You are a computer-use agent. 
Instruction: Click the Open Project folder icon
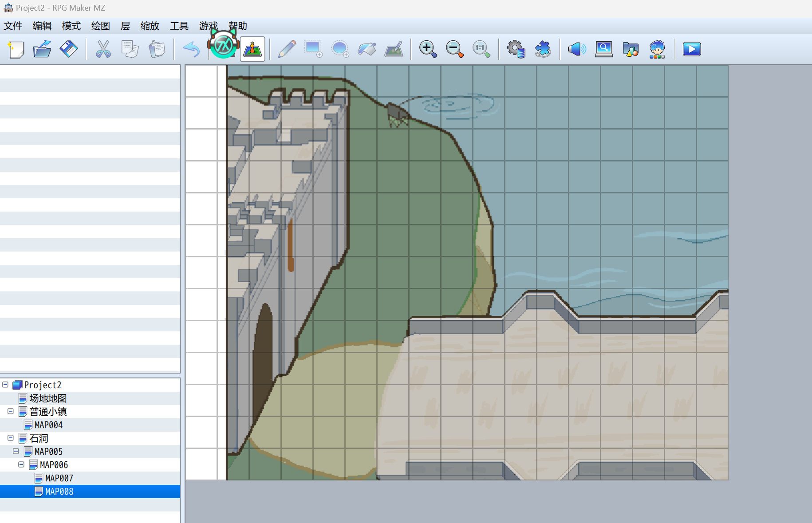click(42, 49)
